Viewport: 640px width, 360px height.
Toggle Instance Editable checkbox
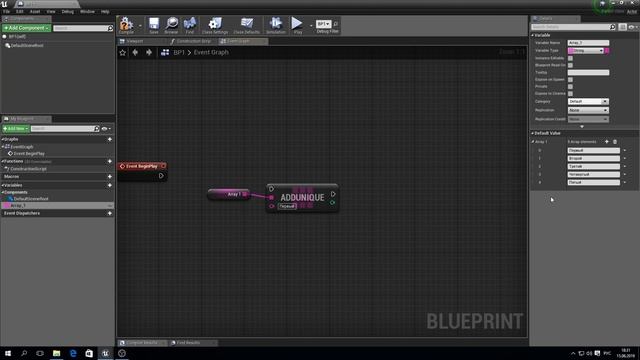(570, 58)
